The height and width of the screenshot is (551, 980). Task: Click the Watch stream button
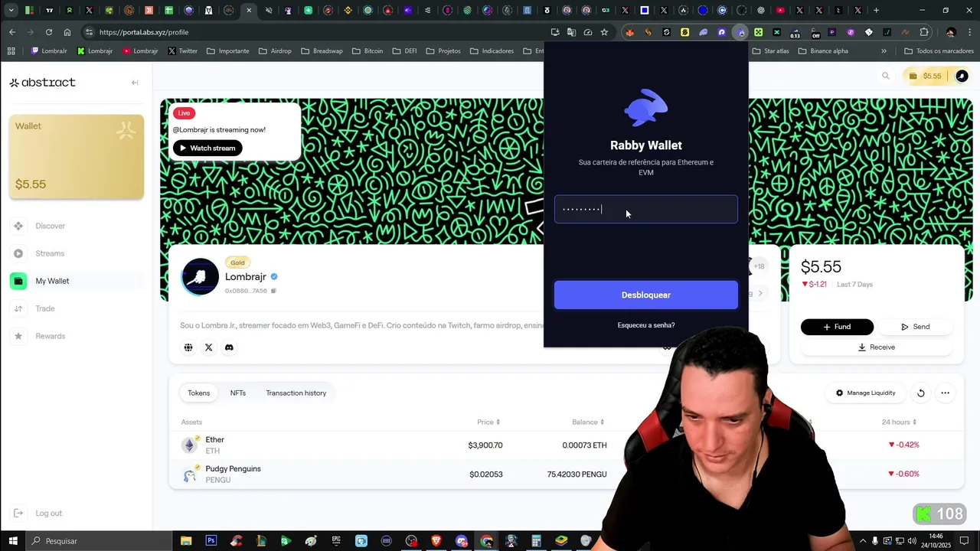[x=207, y=148]
